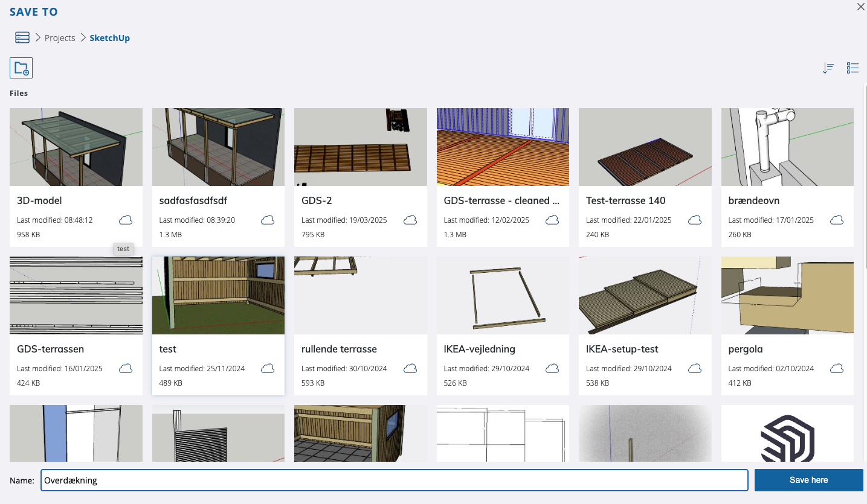The width and height of the screenshot is (867, 504).
Task: Click the file name 3D-model
Action: click(39, 201)
